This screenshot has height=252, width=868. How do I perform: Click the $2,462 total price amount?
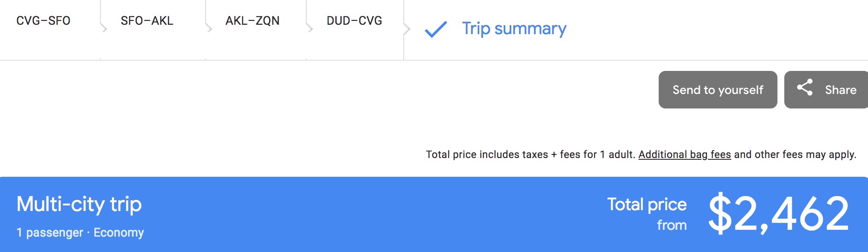(778, 213)
